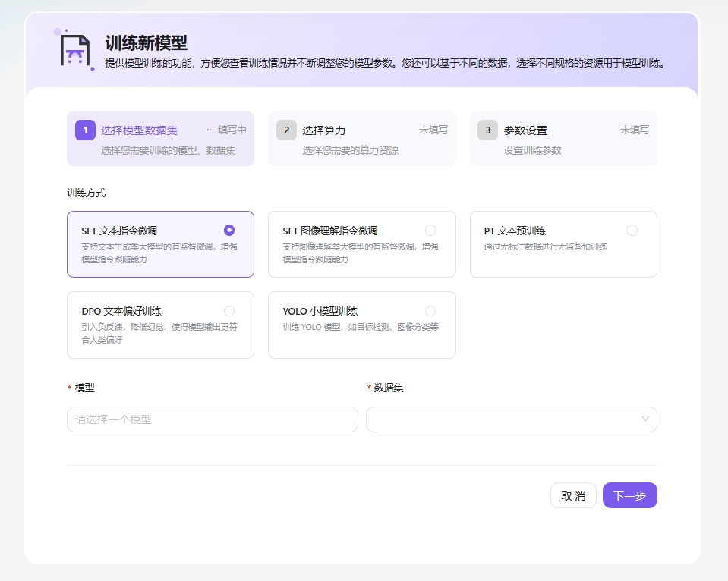This screenshot has height=581, width=728.
Task: Click 未填写 status on 参数设置 step
Action: point(635,130)
